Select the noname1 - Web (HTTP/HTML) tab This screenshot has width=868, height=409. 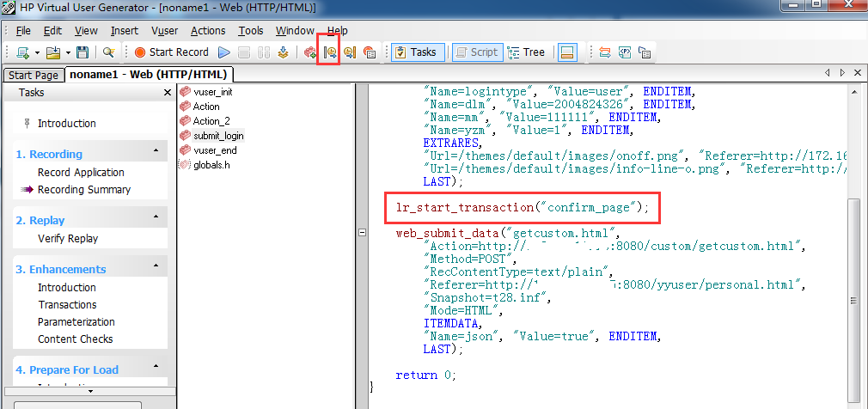149,75
